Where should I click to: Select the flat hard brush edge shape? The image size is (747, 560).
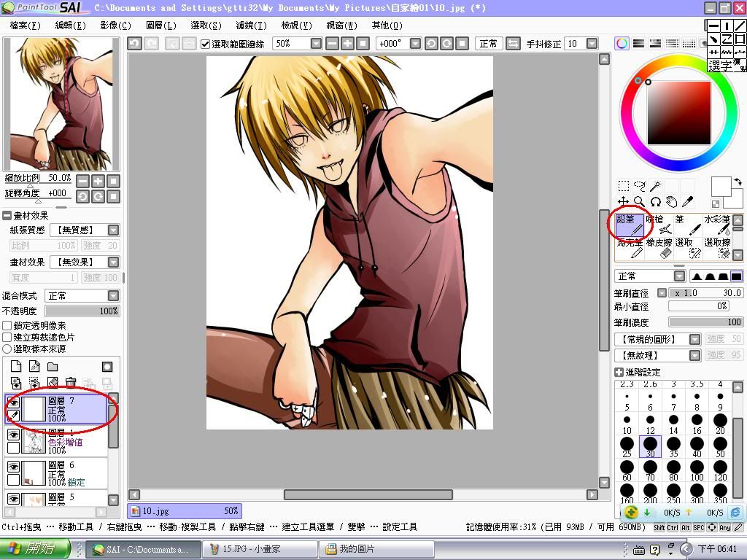click(x=737, y=276)
